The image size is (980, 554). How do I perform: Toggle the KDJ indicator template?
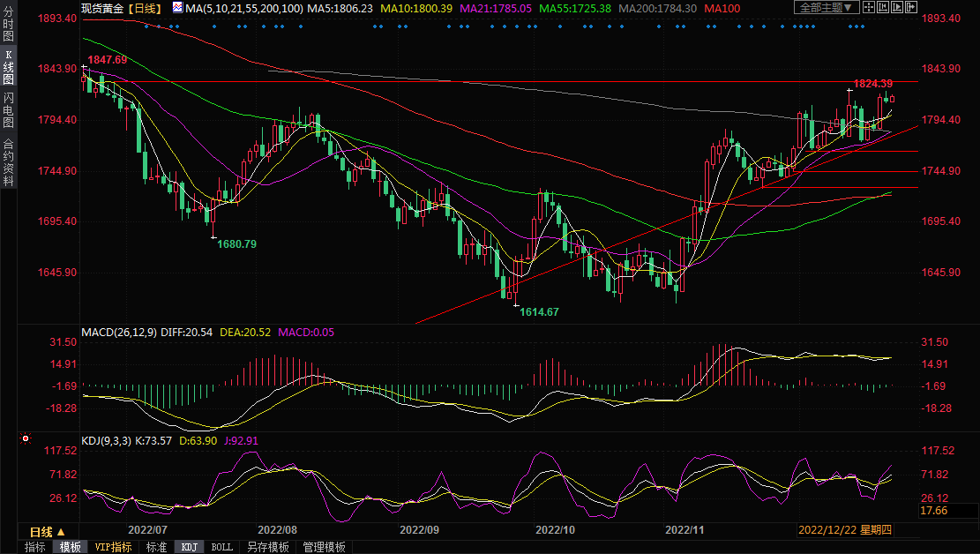point(189,547)
